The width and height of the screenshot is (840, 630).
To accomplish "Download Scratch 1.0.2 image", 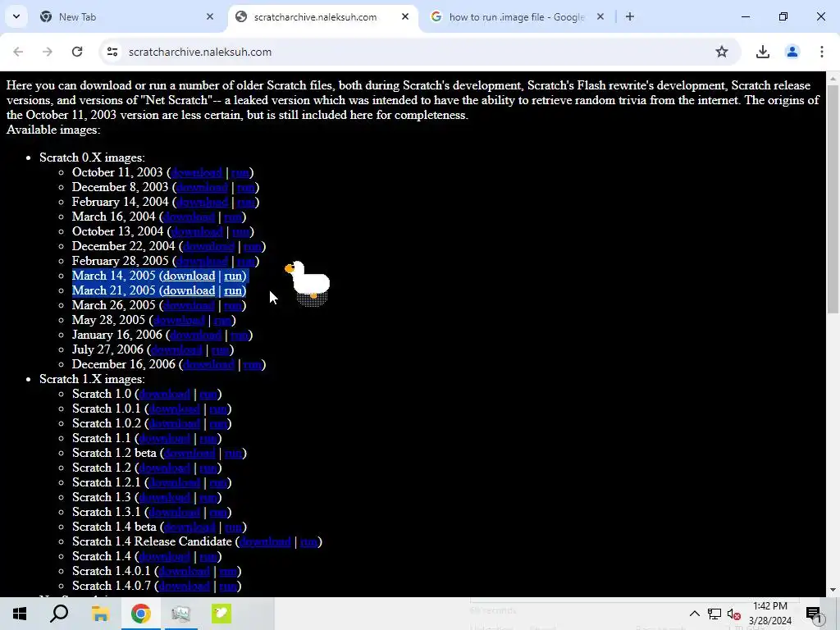I will 174,424.
